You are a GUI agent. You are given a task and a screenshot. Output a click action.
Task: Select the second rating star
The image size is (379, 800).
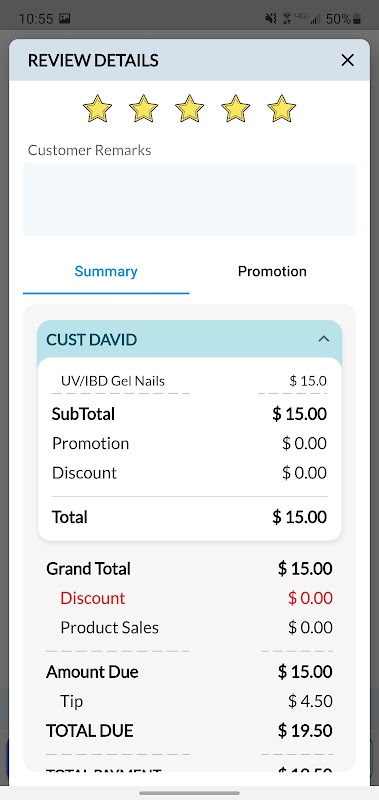click(x=143, y=108)
